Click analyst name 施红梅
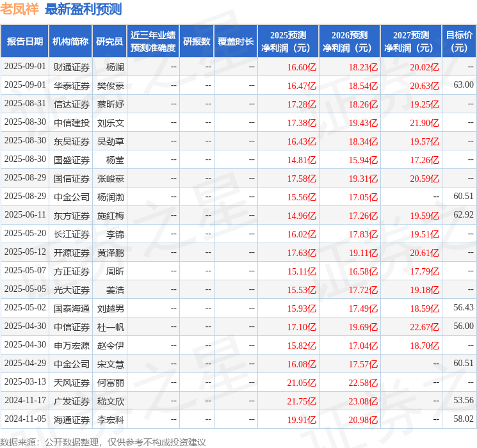This screenshot has width=477, height=448. point(111,216)
